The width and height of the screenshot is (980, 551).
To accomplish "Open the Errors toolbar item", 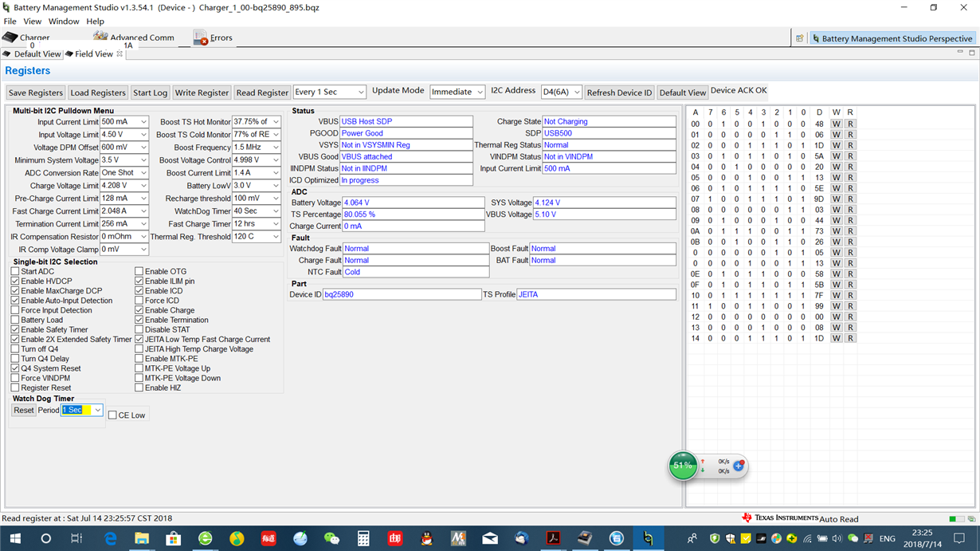I will (213, 37).
